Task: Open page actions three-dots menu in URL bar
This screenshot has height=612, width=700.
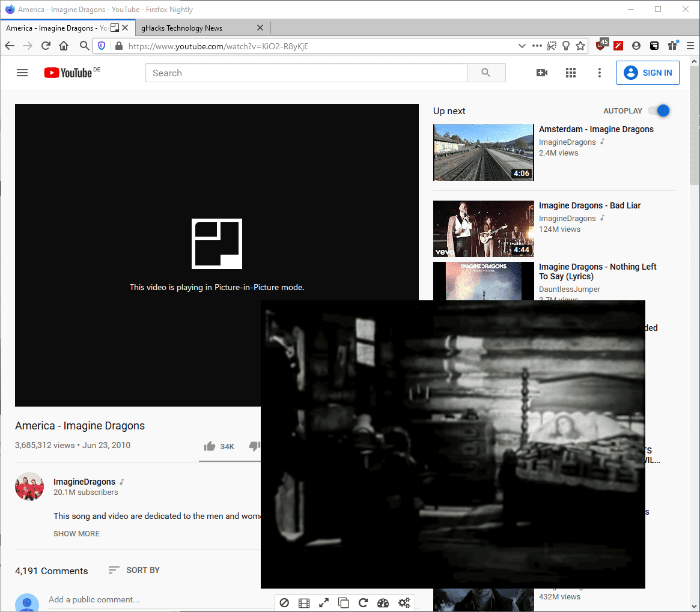Action: click(x=537, y=46)
